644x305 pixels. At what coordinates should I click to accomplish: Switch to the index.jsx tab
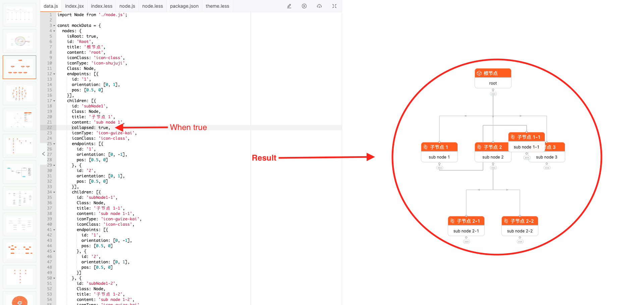[x=74, y=6]
